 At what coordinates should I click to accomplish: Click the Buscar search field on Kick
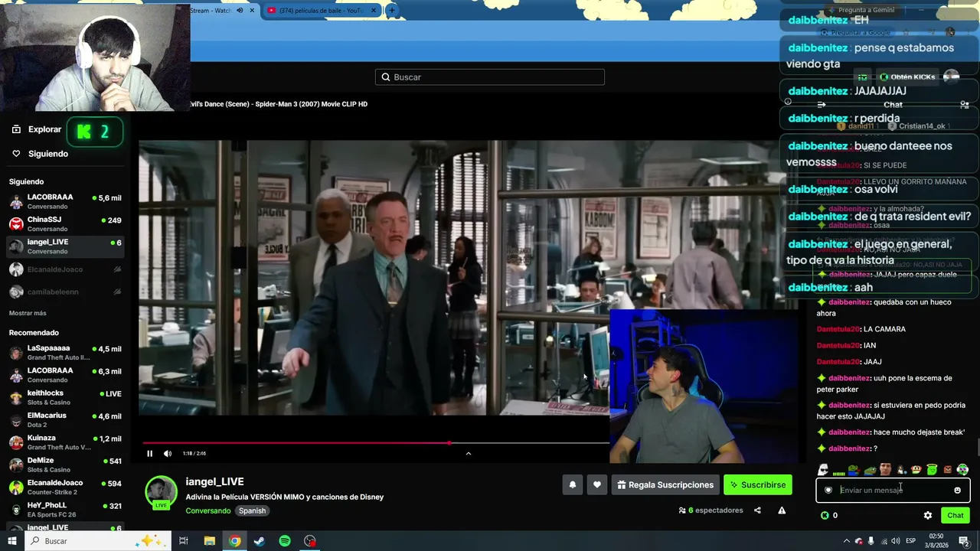point(490,77)
